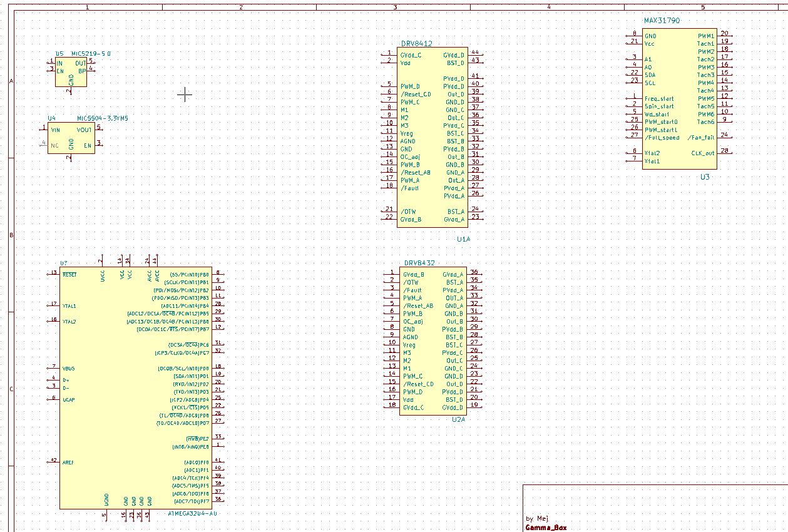Click the BP pin on MIC5219
788x532 pixels.
pos(82,71)
